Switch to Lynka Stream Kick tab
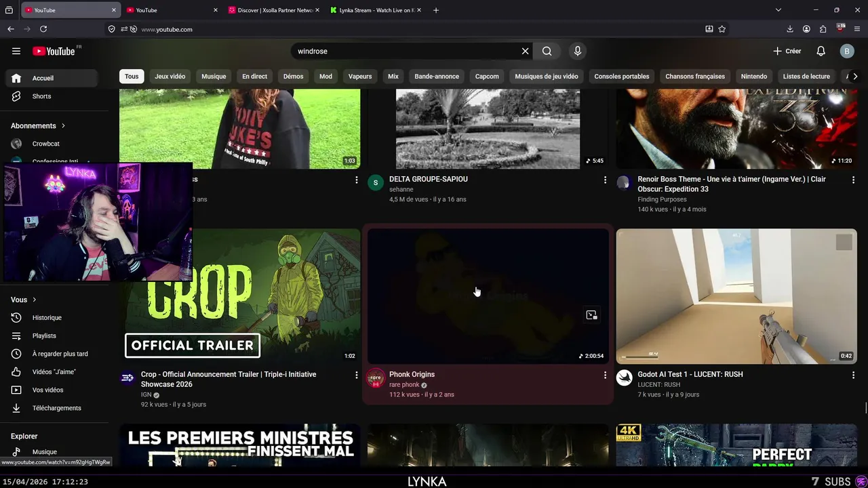This screenshot has height=488, width=868. point(375,10)
